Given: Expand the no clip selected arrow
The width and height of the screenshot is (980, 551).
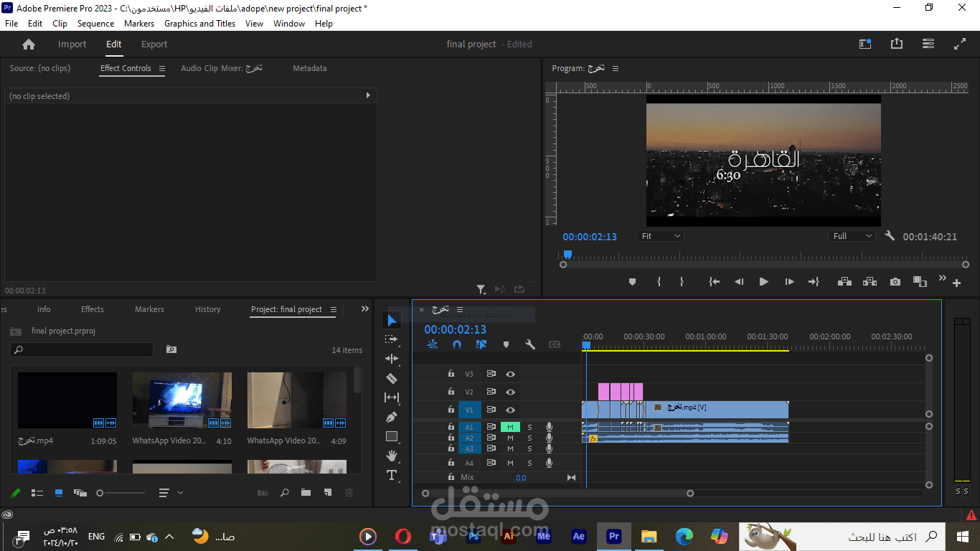Looking at the screenshot, I should pyautogui.click(x=369, y=95).
